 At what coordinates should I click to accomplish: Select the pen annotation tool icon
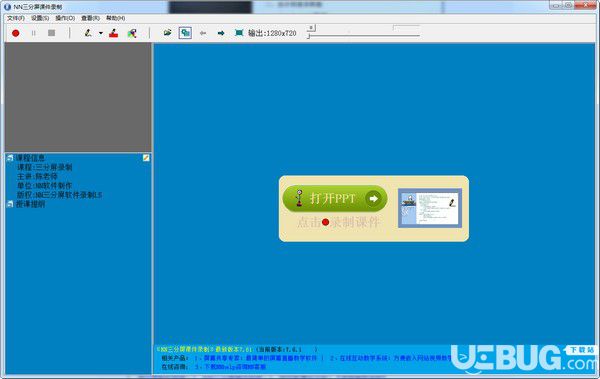88,33
